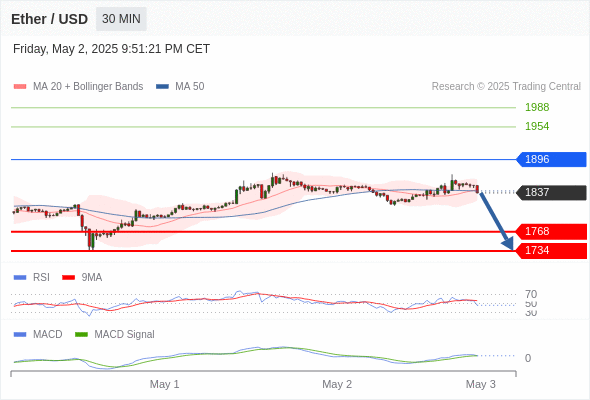Click the May 1 date axis label

[164, 384]
